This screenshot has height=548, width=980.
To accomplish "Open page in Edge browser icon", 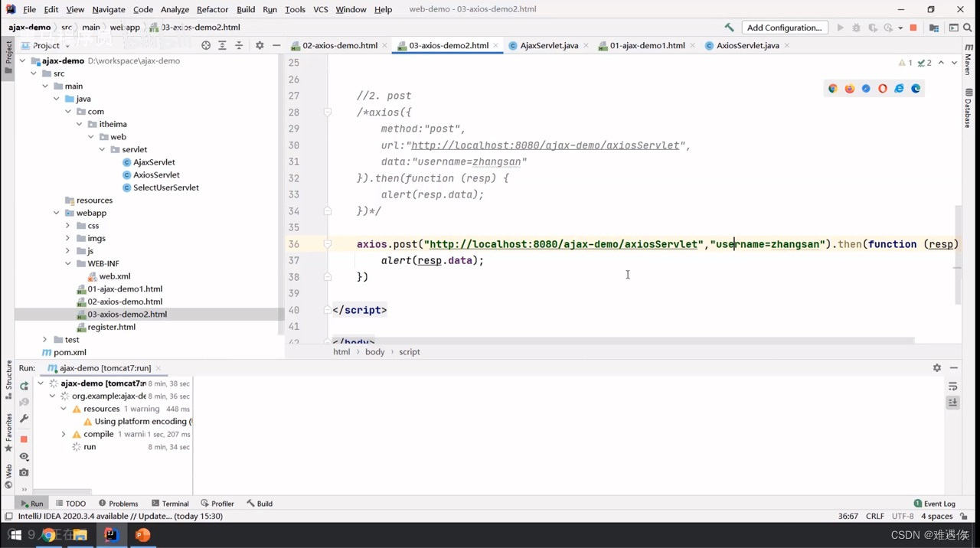I will click(916, 89).
